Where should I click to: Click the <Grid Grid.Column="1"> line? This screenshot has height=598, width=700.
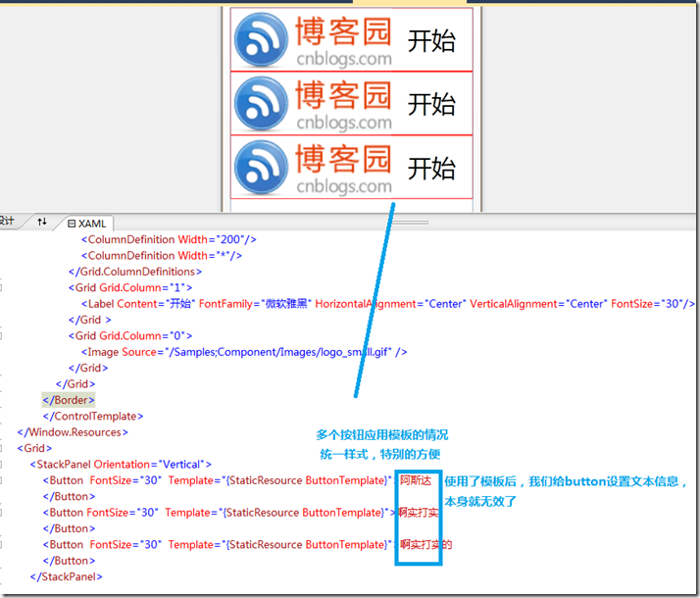point(130,288)
